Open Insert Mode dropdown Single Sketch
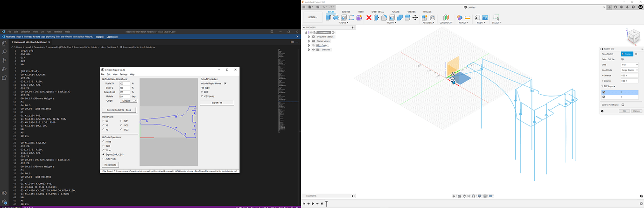The width and height of the screenshot is (644, 208). coord(630,70)
